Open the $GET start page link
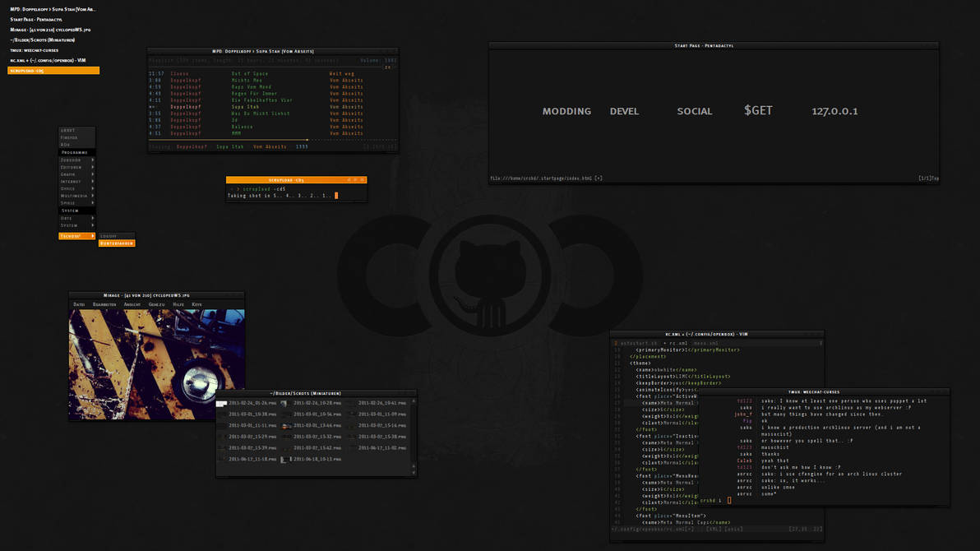 (x=758, y=111)
